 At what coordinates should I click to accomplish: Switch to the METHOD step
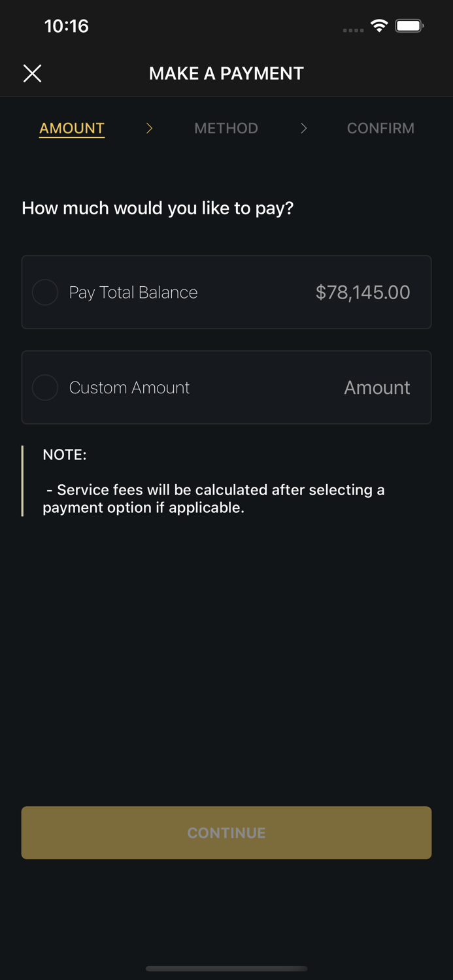226,128
